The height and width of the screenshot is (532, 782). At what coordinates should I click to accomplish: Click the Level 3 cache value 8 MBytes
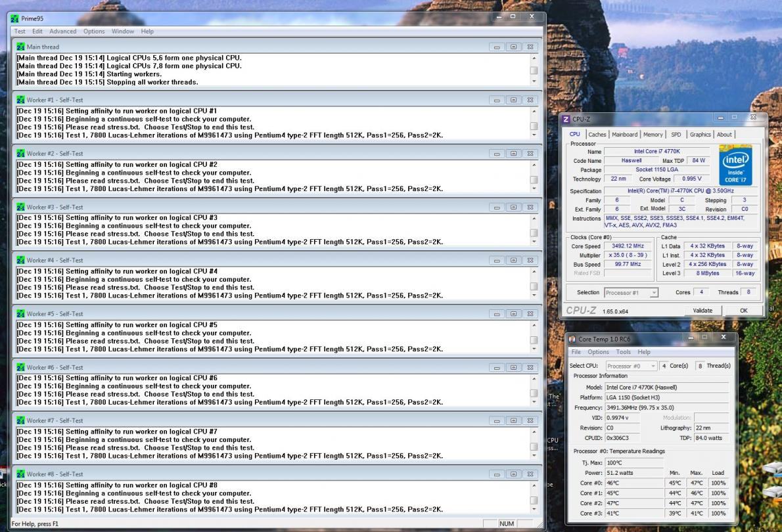click(x=708, y=273)
